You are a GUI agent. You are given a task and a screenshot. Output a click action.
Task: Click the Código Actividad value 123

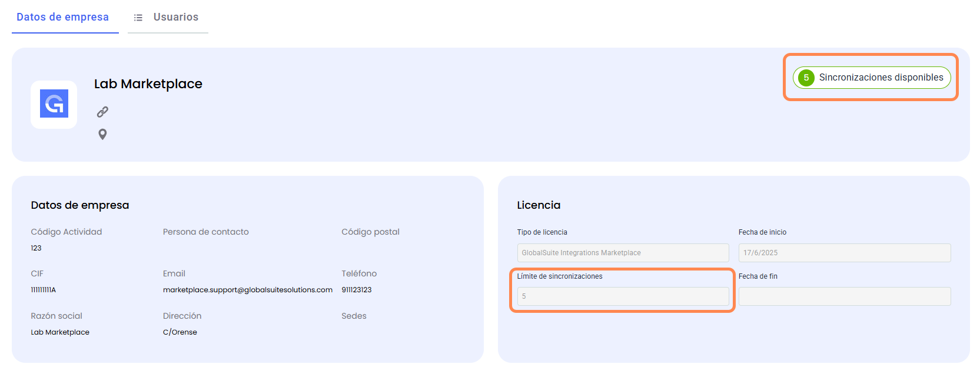click(x=36, y=248)
